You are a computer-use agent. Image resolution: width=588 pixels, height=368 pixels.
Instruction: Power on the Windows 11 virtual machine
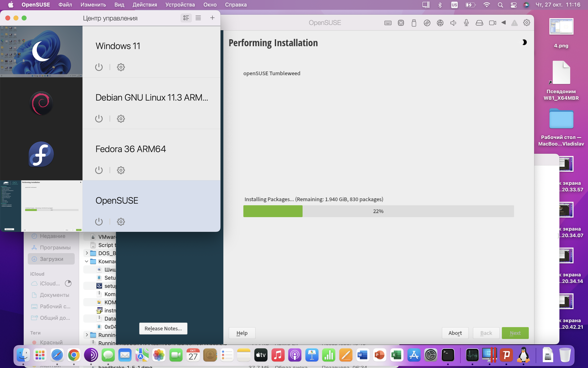pyautogui.click(x=99, y=67)
